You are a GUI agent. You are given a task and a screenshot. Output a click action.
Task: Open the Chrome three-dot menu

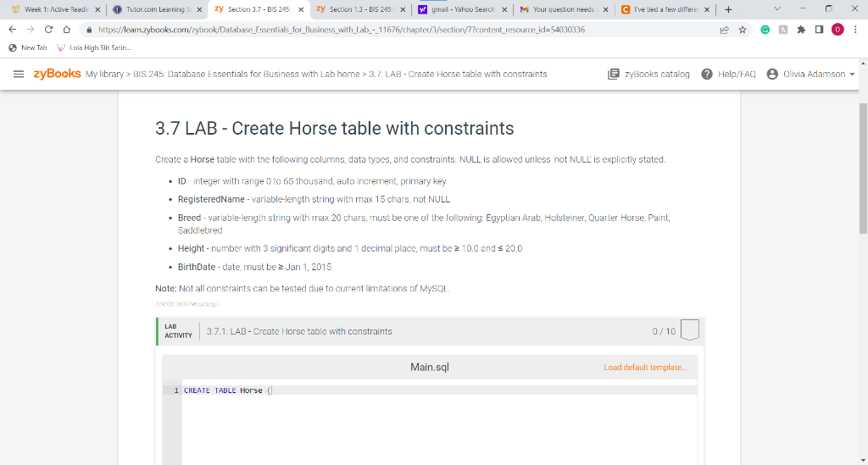tap(855, 30)
